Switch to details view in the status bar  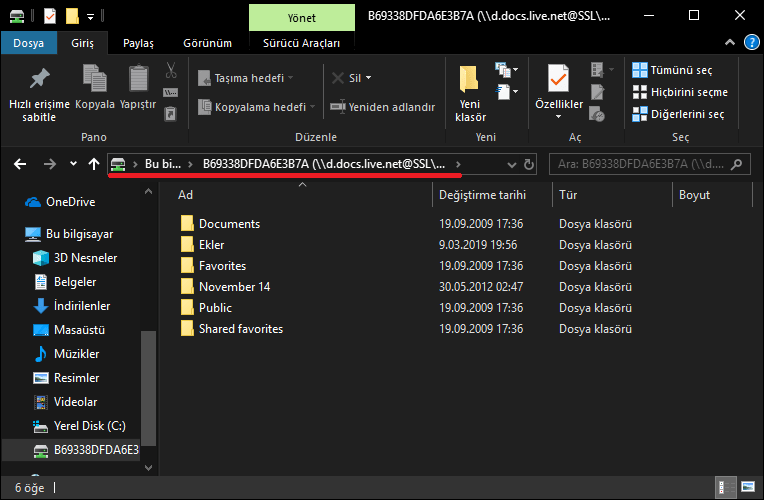(x=725, y=489)
